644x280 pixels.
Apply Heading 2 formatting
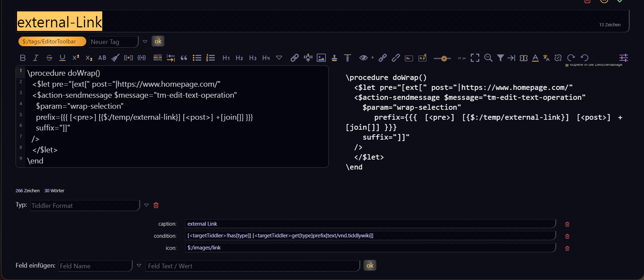pos(239,58)
